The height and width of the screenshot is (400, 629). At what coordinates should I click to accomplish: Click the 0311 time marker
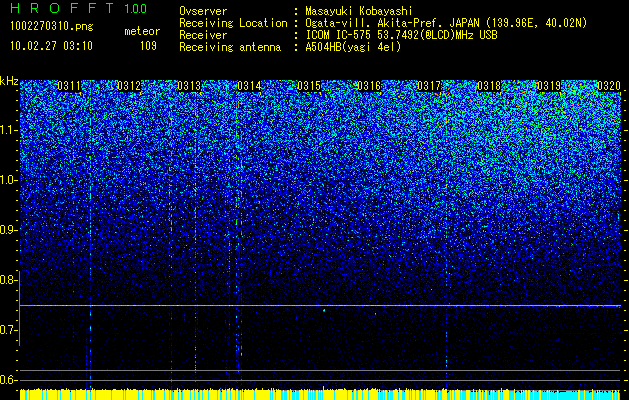[x=69, y=86]
